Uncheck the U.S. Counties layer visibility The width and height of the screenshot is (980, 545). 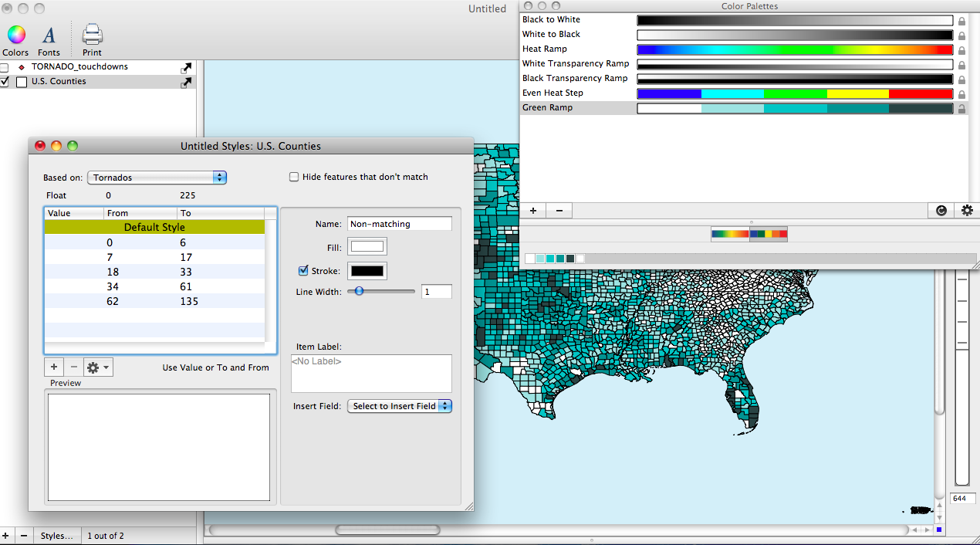click(5, 82)
